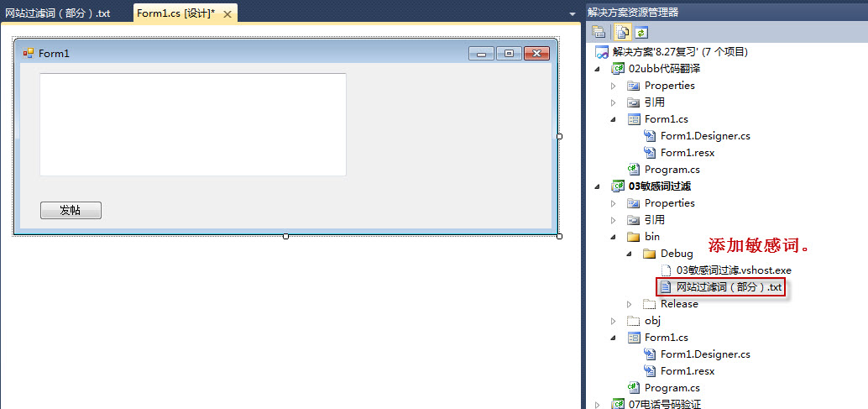
Task: Expand 引用 under 03敏感词过滤
Action: tap(614, 220)
